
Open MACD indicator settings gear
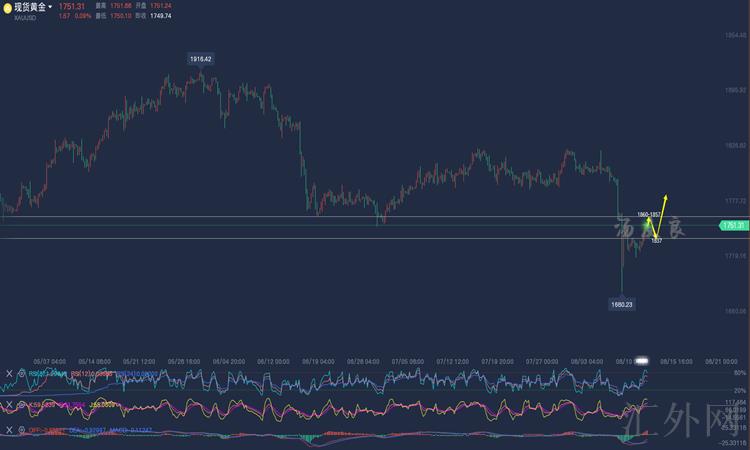22,430
